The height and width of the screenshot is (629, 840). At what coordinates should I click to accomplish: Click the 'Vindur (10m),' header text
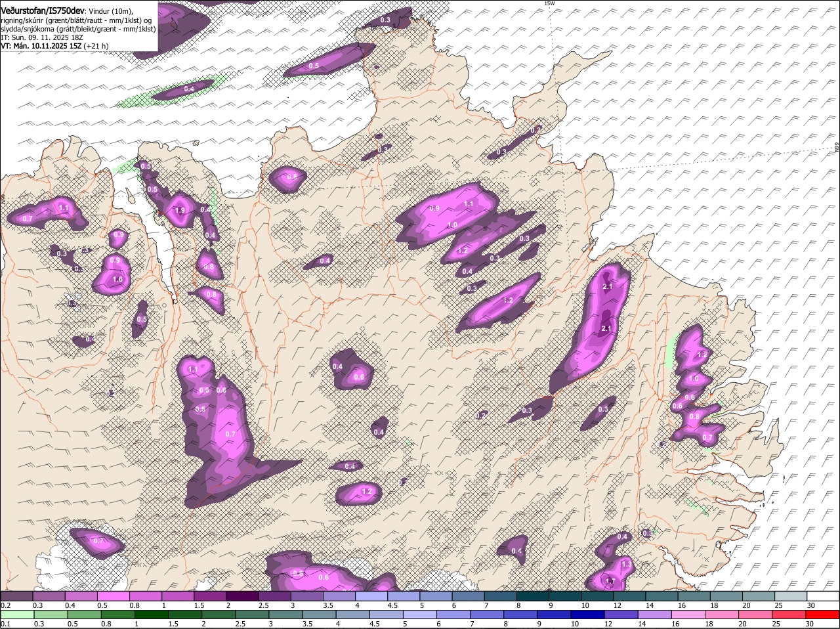coord(110,11)
